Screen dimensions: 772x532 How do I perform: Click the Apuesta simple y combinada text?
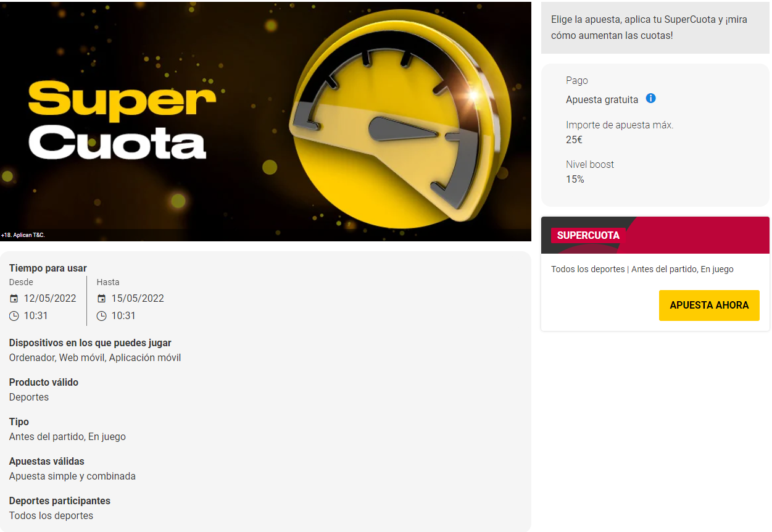tap(72, 476)
